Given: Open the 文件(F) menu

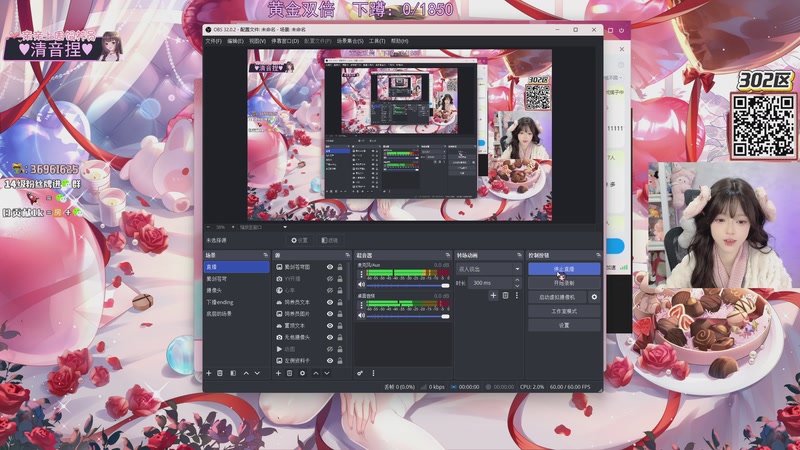Looking at the screenshot, I should click(x=213, y=41).
